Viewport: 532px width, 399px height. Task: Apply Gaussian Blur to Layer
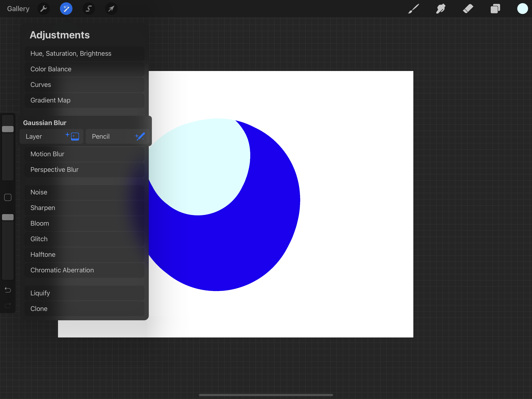click(x=51, y=136)
